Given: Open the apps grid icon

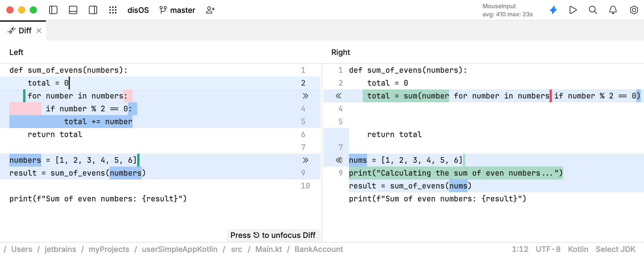Looking at the screenshot, I should (113, 10).
